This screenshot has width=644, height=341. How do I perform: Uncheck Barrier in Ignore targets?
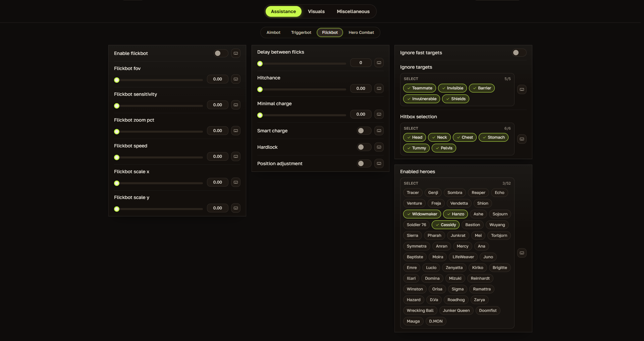(x=482, y=88)
